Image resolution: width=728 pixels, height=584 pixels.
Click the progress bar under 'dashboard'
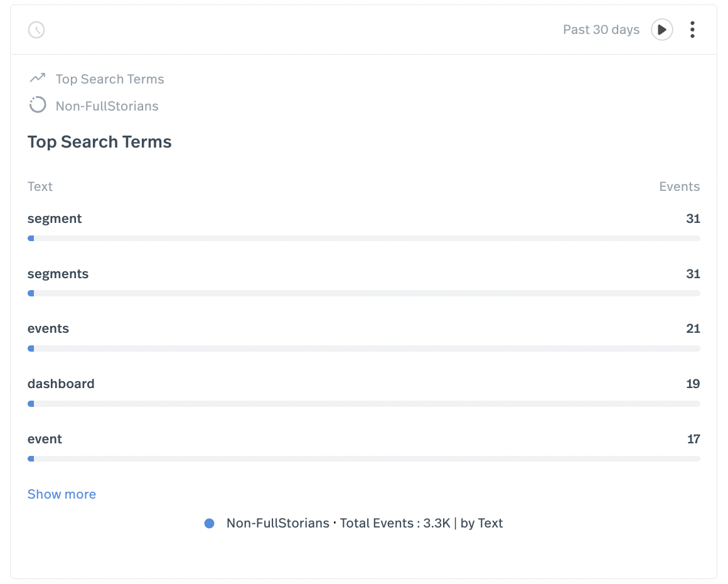coord(363,404)
